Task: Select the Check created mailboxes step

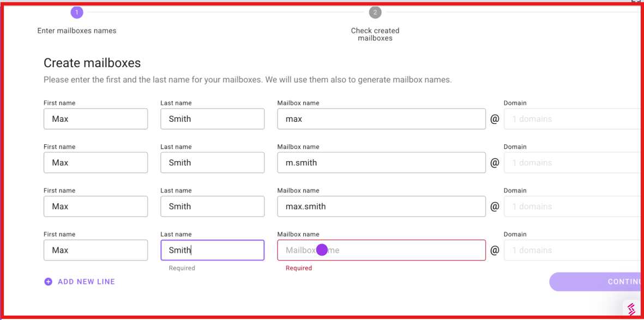Action: pos(375,34)
